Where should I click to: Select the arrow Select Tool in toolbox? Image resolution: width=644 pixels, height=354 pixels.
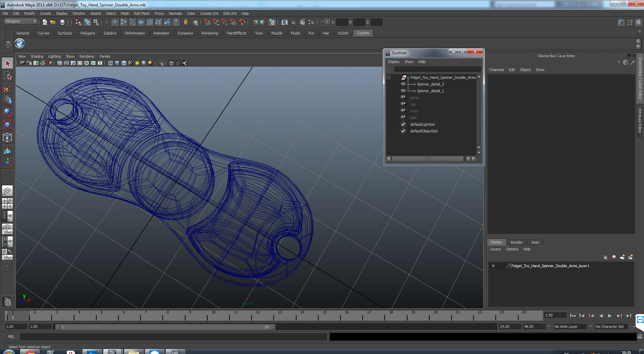(x=7, y=63)
